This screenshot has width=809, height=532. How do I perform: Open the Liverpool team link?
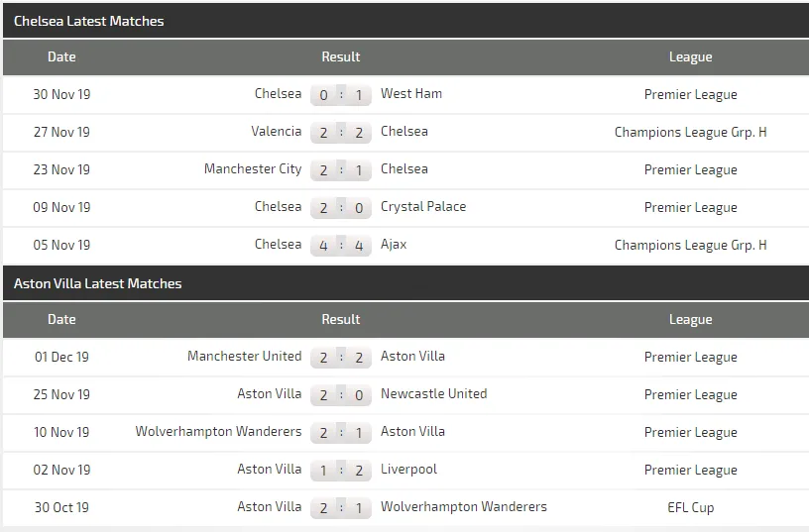(408, 470)
